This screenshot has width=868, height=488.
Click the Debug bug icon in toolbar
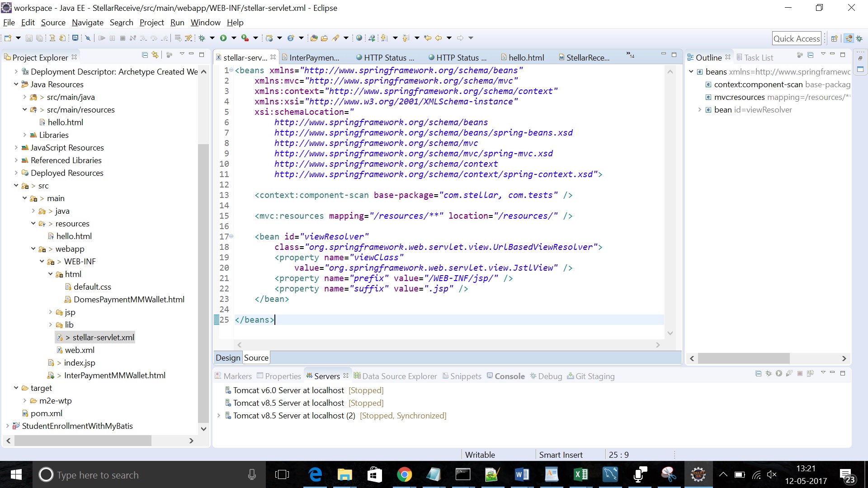click(x=202, y=38)
